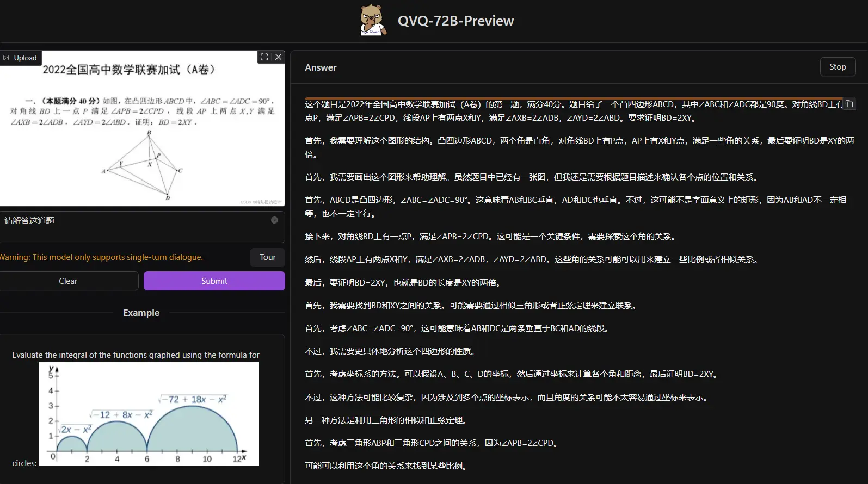Click the Upload icon label

pyautogui.click(x=20, y=58)
